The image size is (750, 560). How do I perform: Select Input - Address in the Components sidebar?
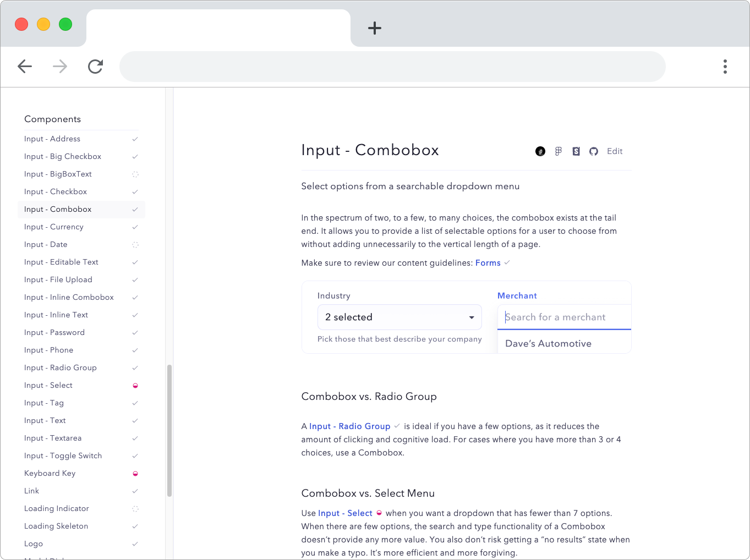[x=52, y=139]
